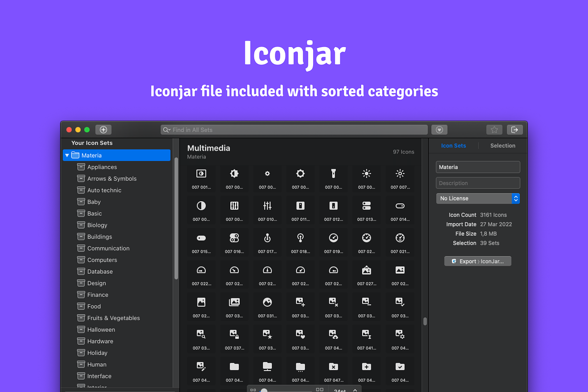Switch to the Icon Sets tab
Image resolution: width=588 pixels, height=392 pixels.
click(x=453, y=146)
